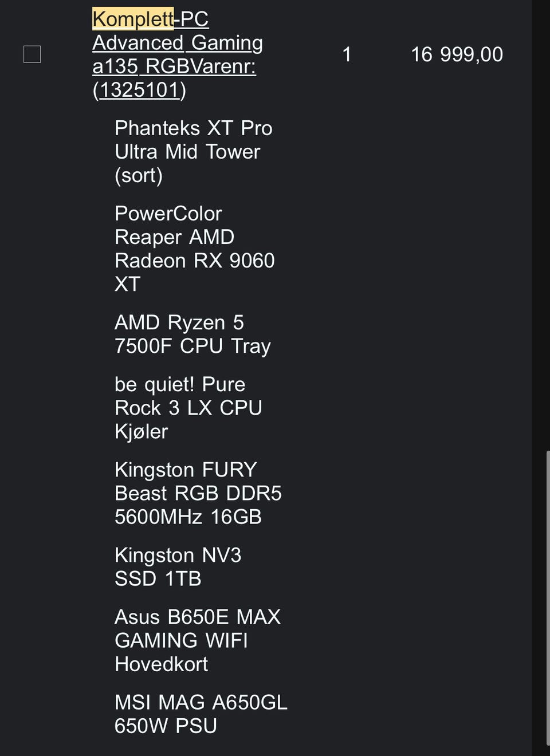Select the AMD Ryzen 5 7500F CPU line
The height and width of the screenshot is (756, 550).
[192, 334]
